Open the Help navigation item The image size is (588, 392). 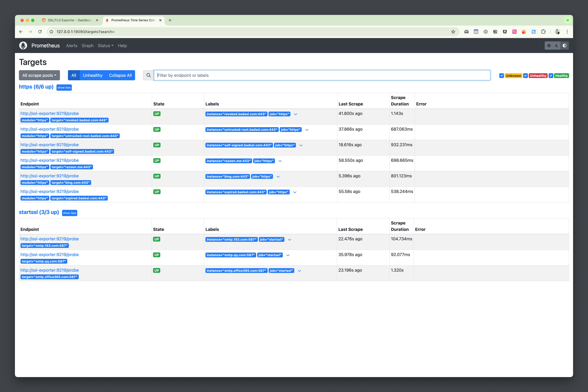click(x=122, y=46)
